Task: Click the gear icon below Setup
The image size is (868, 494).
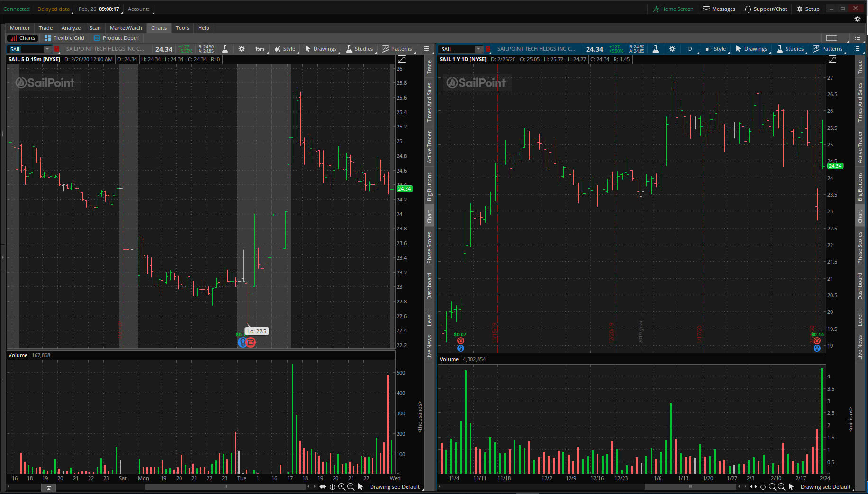Action: click(x=857, y=19)
